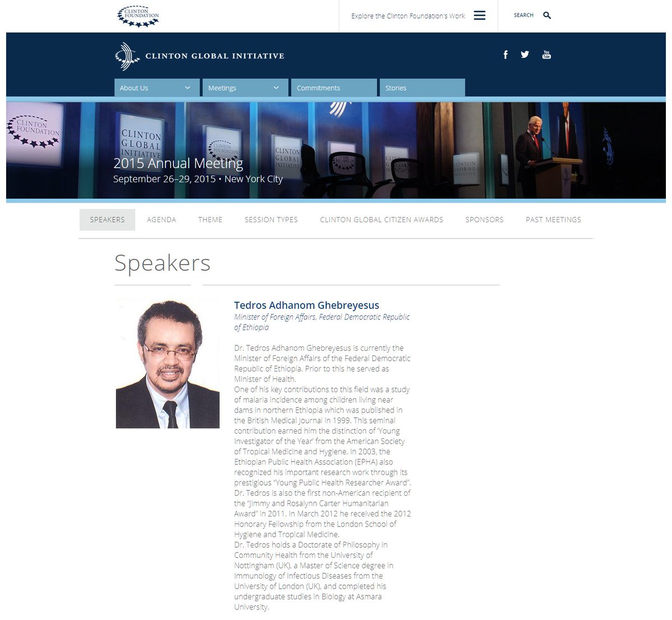
Task: Click Explore the Clinton Foundation's Work
Action: point(408,16)
